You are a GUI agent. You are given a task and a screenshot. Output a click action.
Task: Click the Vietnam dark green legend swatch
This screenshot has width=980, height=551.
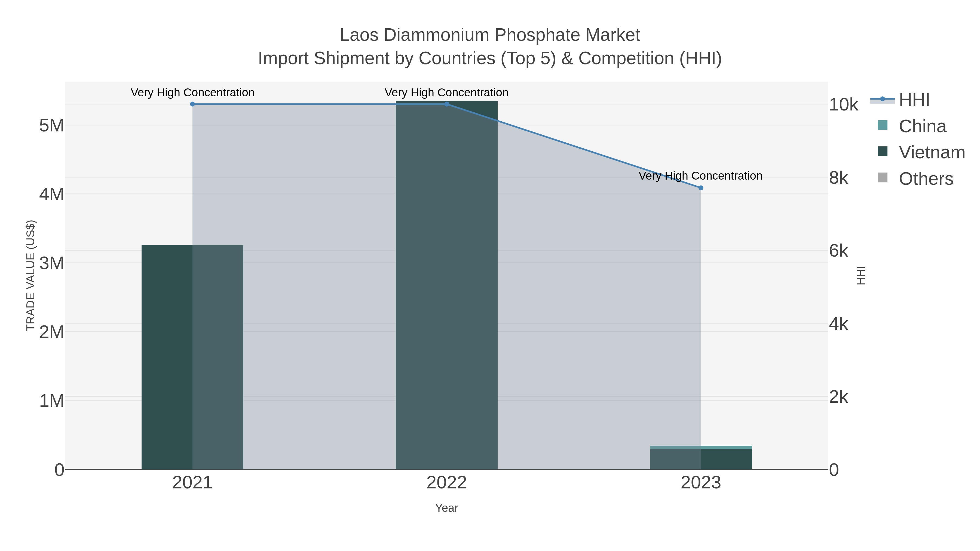coord(882,151)
